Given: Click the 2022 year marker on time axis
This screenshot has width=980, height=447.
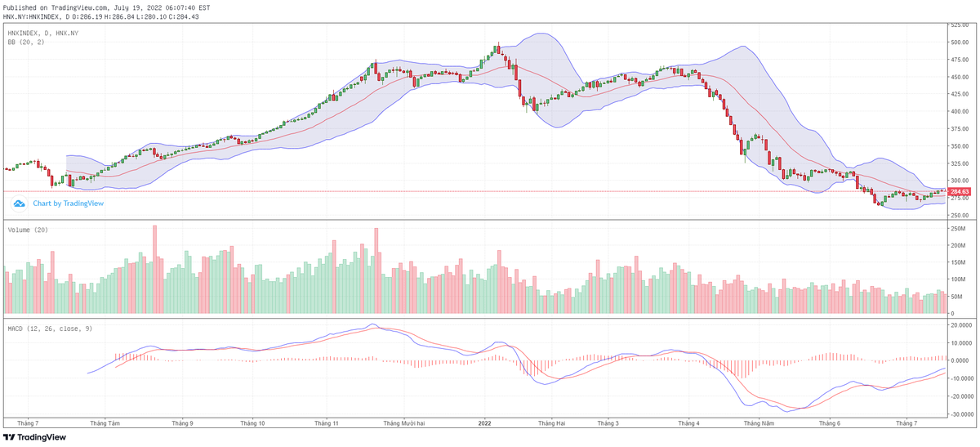Looking at the screenshot, I should point(484,423).
